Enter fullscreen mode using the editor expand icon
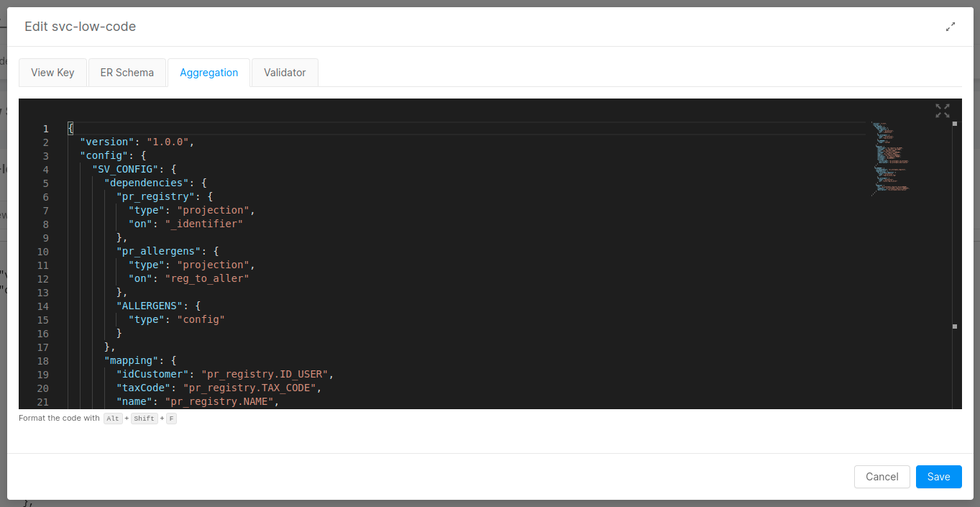 click(x=942, y=111)
